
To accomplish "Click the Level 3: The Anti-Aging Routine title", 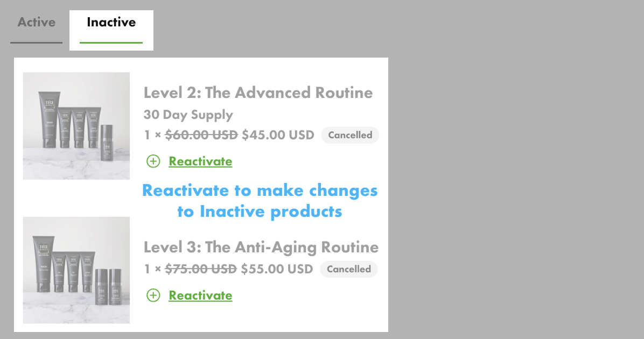I will tap(261, 248).
